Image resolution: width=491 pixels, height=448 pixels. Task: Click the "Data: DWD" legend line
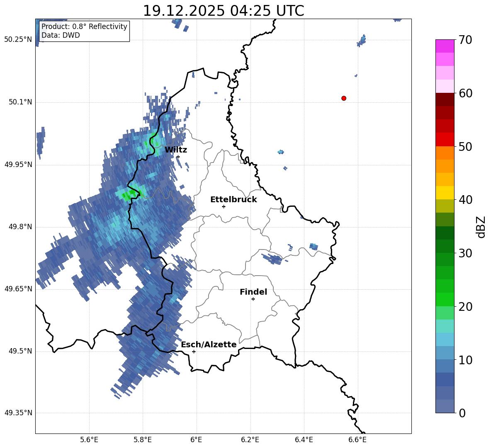61,35
